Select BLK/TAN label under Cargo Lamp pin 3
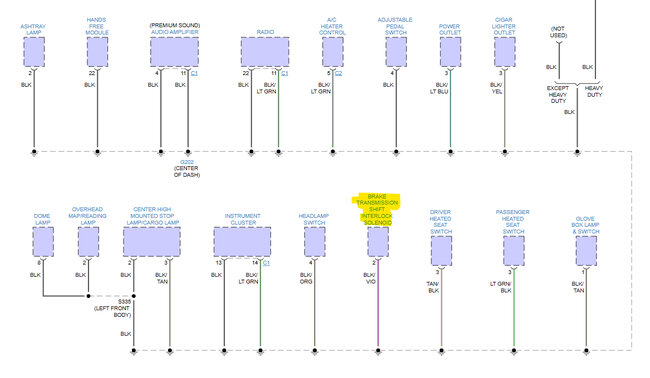Image resolution: width=650 pixels, height=378 pixels. 161,278
